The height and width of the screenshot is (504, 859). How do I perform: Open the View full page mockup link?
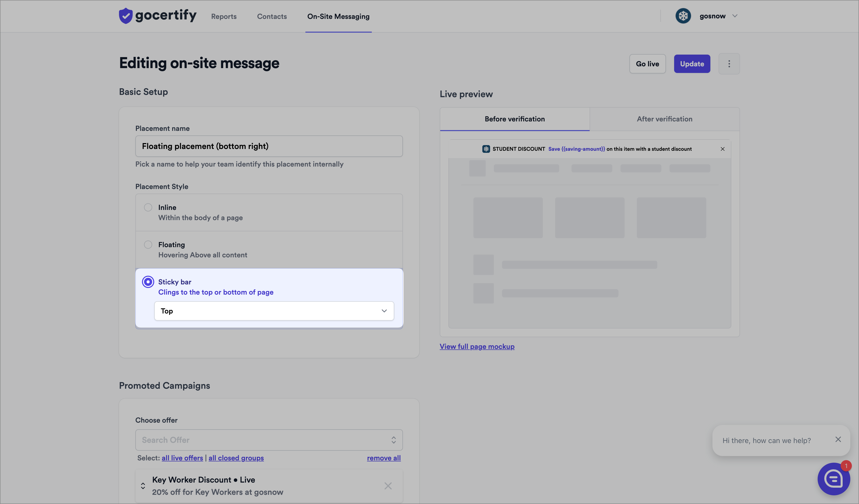(x=476, y=346)
